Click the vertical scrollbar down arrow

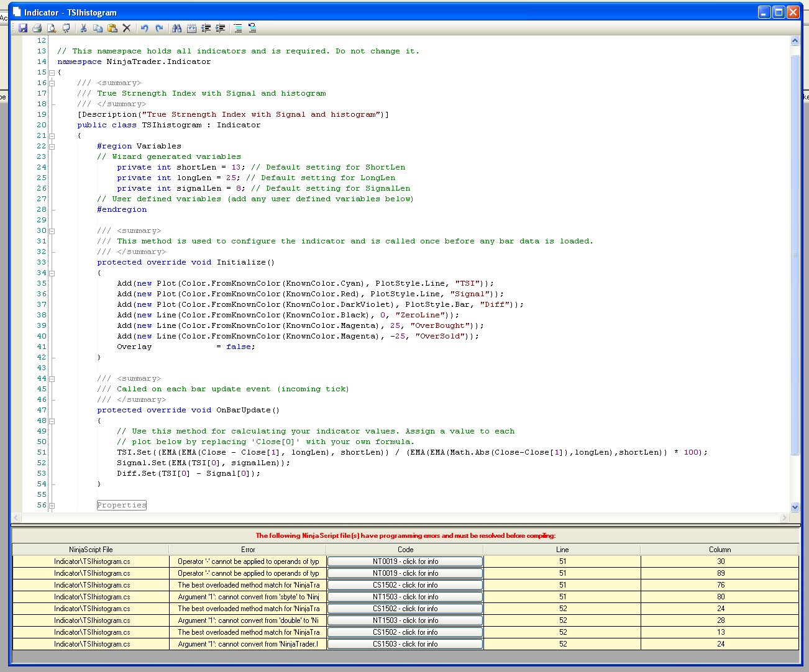795,507
